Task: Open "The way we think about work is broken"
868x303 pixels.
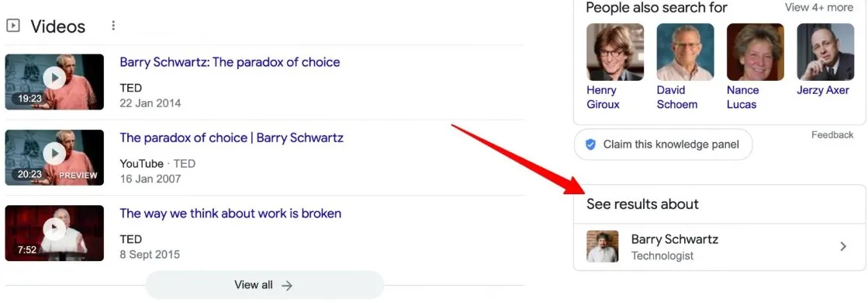Action: coord(230,213)
